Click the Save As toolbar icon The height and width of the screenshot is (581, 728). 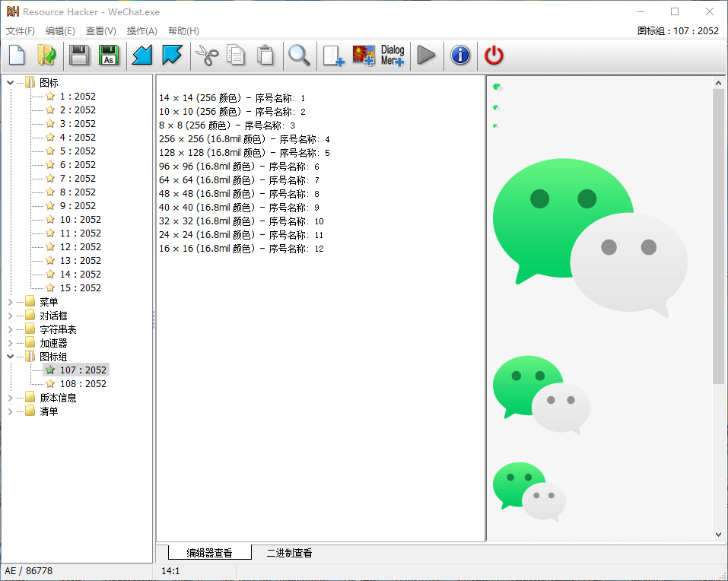coord(109,56)
